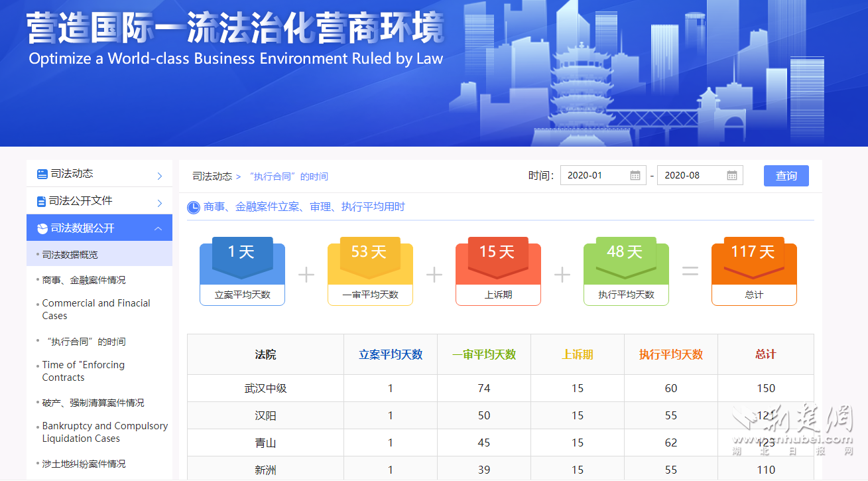The height and width of the screenshot is (481, 868).
Task: Click the calendar icon in end date field
Action: click(731, 176)
